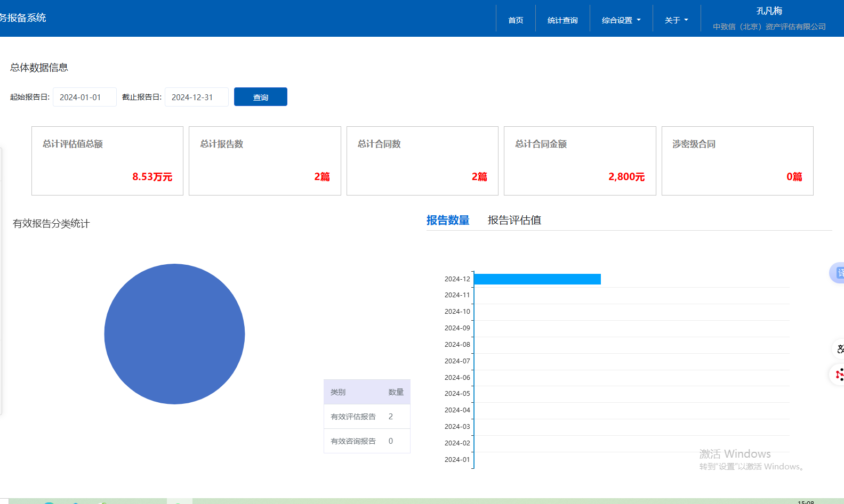Viewport: 844px width, 504px height.
Task: Click the 有效评估报告 table row
Action: (x=367, y=417)
